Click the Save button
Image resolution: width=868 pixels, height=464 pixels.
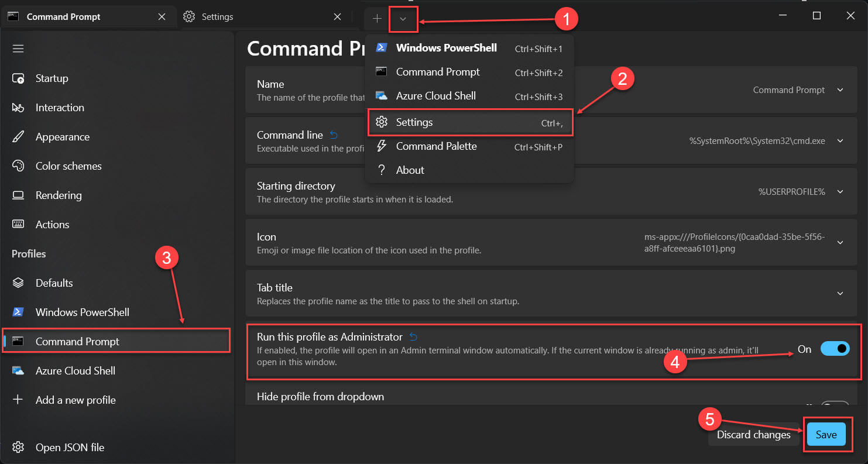point(826,435)
